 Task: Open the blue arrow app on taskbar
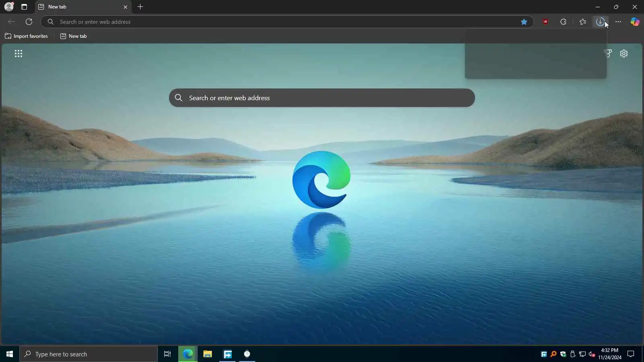click(228, 354)
